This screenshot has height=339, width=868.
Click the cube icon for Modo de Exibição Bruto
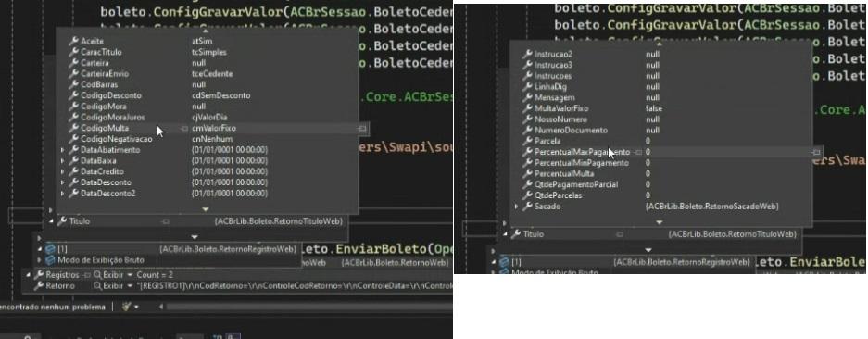50,259
